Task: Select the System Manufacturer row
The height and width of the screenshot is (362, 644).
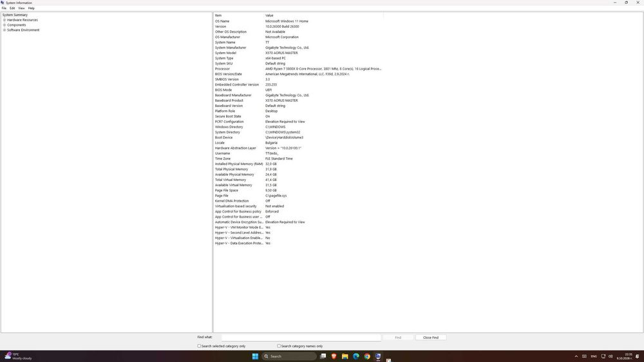Action: pos(299,48)
